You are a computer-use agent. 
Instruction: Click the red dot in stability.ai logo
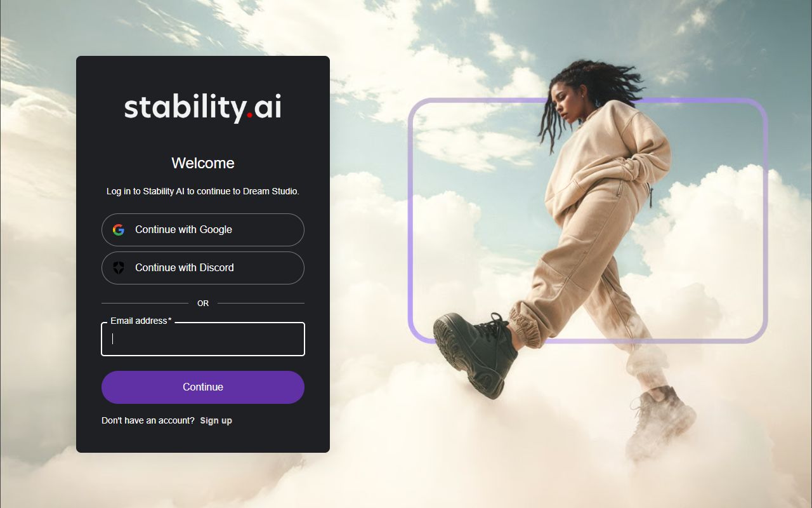click(250, 115)
